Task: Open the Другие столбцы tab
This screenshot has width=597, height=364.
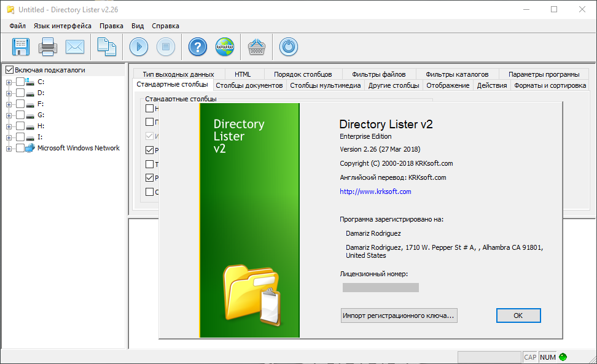Action: tap(394, 85)
